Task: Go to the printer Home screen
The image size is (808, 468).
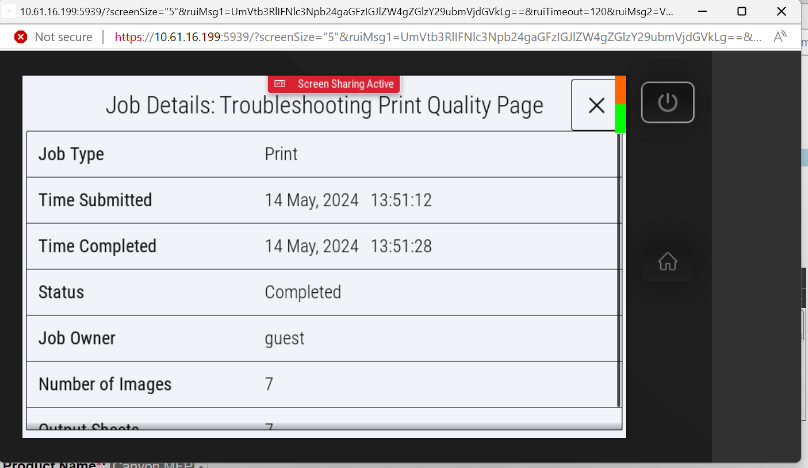Action: [x=667, y=262]
